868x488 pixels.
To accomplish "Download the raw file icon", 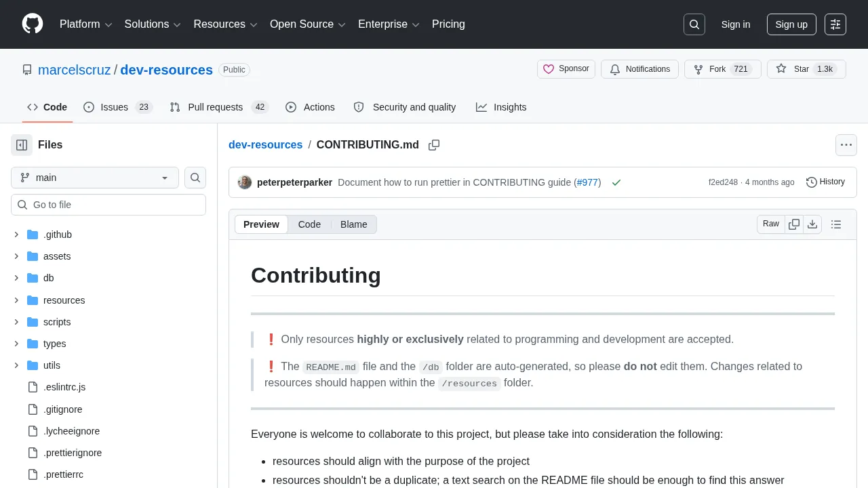I will click(x=812, y=224).
